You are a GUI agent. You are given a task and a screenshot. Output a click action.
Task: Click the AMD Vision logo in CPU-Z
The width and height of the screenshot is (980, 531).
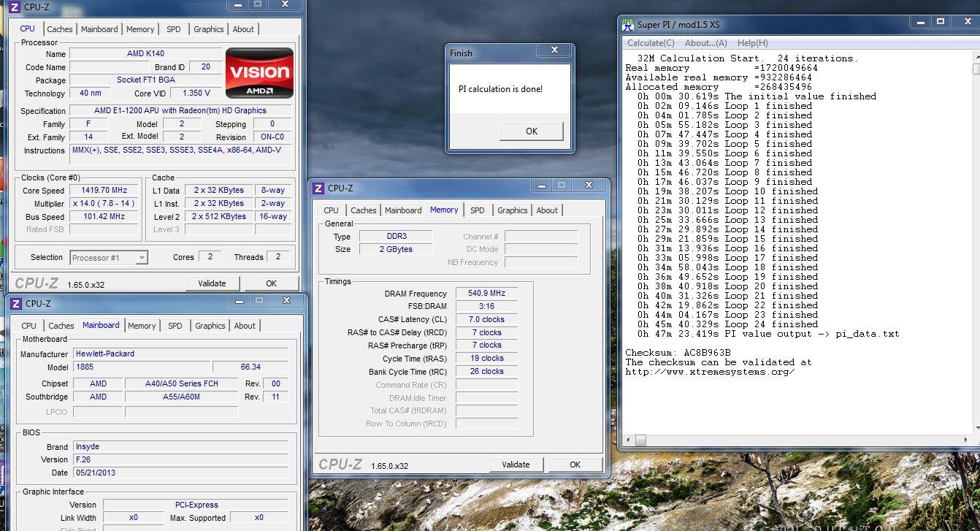pos(260,73)
